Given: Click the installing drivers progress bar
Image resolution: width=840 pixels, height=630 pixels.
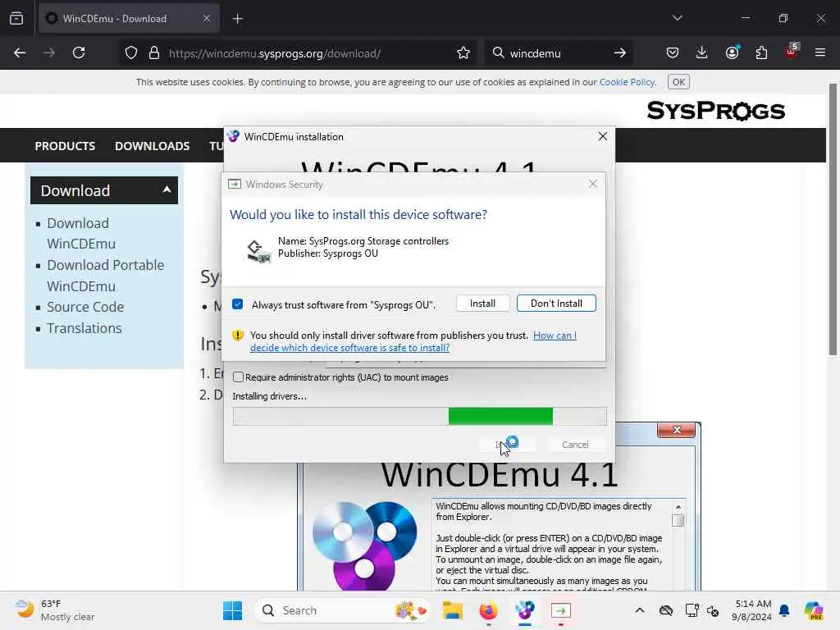Looking at the screenshot, I should point(419,416).
